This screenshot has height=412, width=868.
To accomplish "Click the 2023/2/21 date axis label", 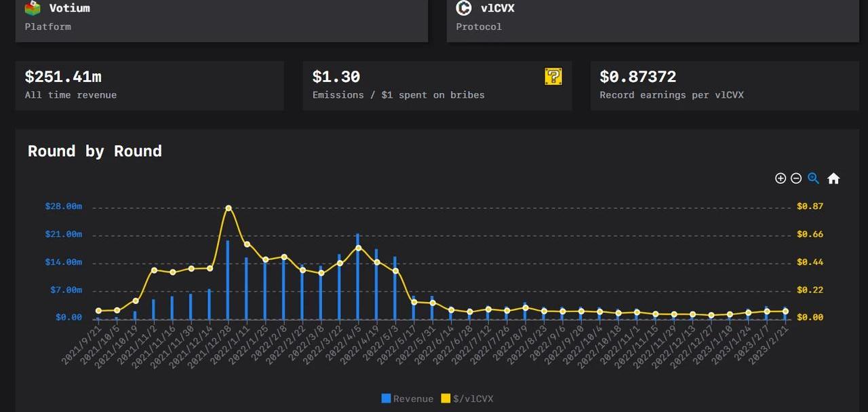I will tap(770, 345).
